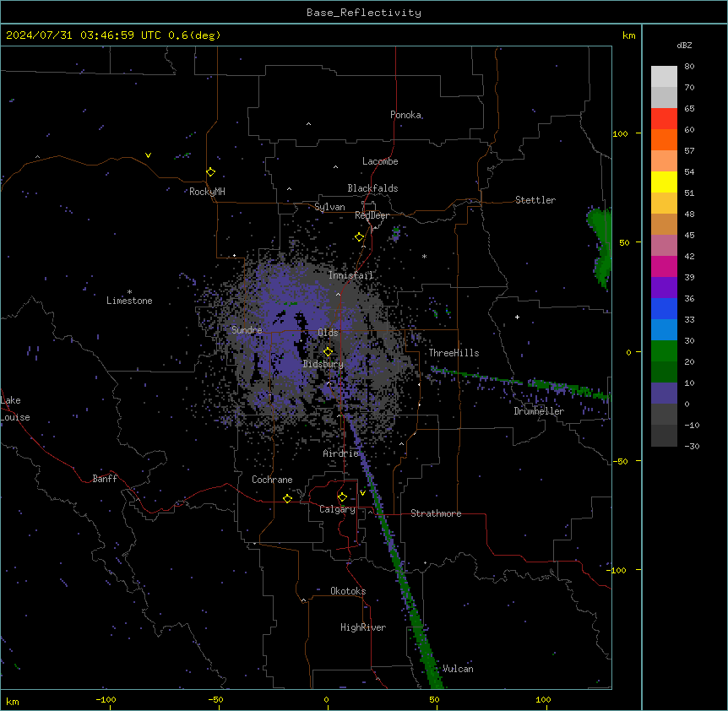Image resolution: width=728 pixels, height=711 pixels.
Task: Click the Innisfail label
Action: coord(351,275)
